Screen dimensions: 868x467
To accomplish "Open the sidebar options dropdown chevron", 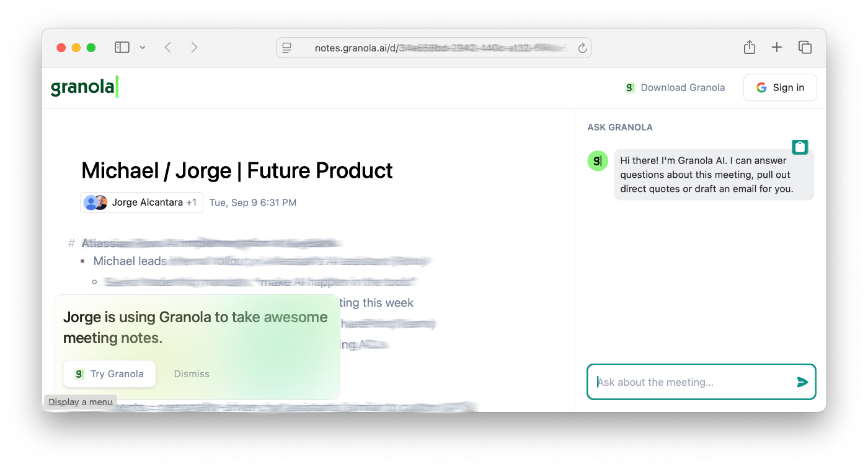I will point(143,48).
